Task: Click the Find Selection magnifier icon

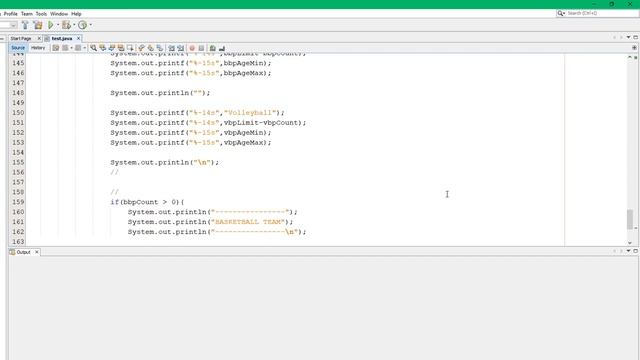Action: [93, 48]
